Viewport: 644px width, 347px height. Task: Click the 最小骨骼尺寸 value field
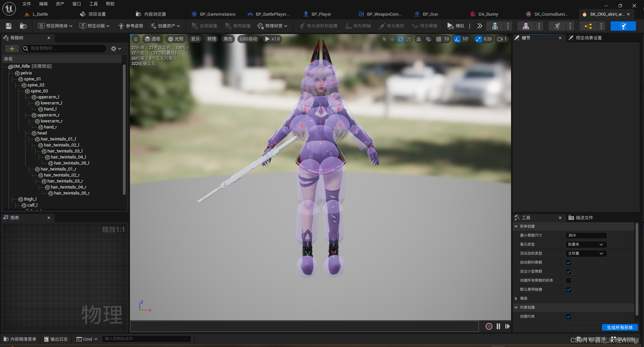pyautogui.click(x=586, y=236)
